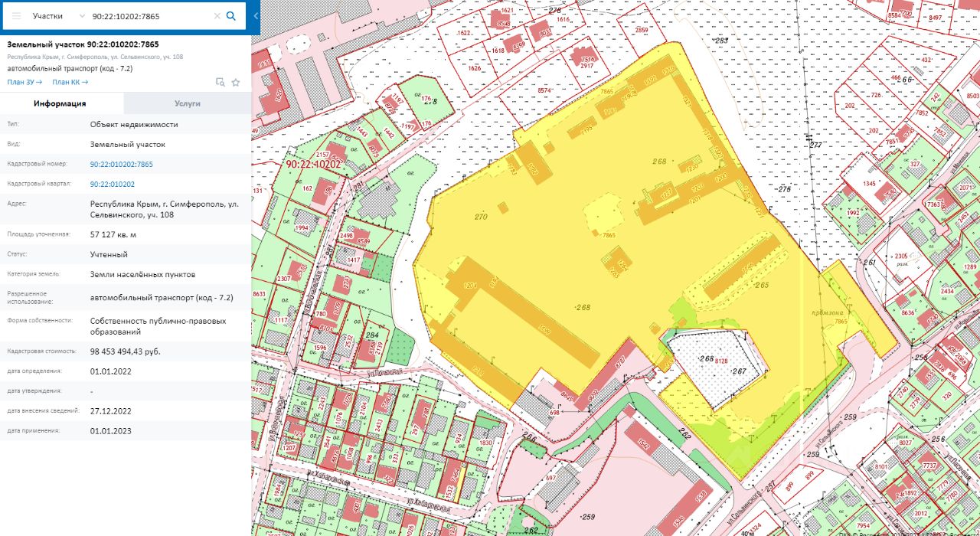Switch to the Услуги tab

pyautogui.click(x=188, y=103)
